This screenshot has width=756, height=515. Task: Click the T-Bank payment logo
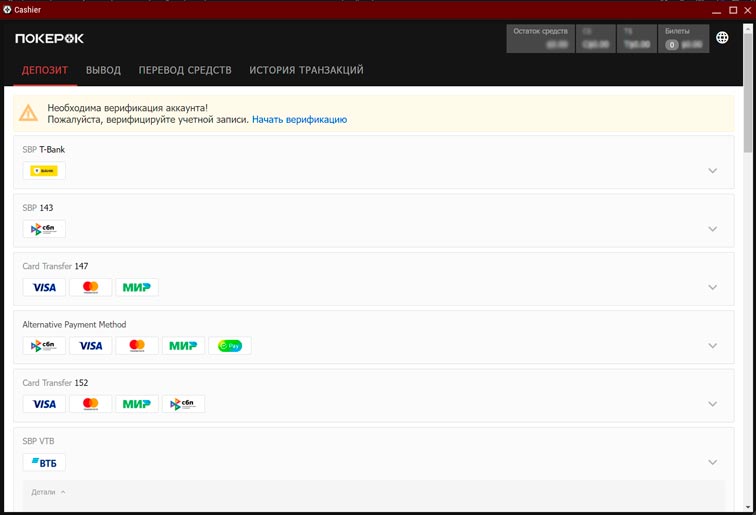pyautogui.click(x=44, y=171)
